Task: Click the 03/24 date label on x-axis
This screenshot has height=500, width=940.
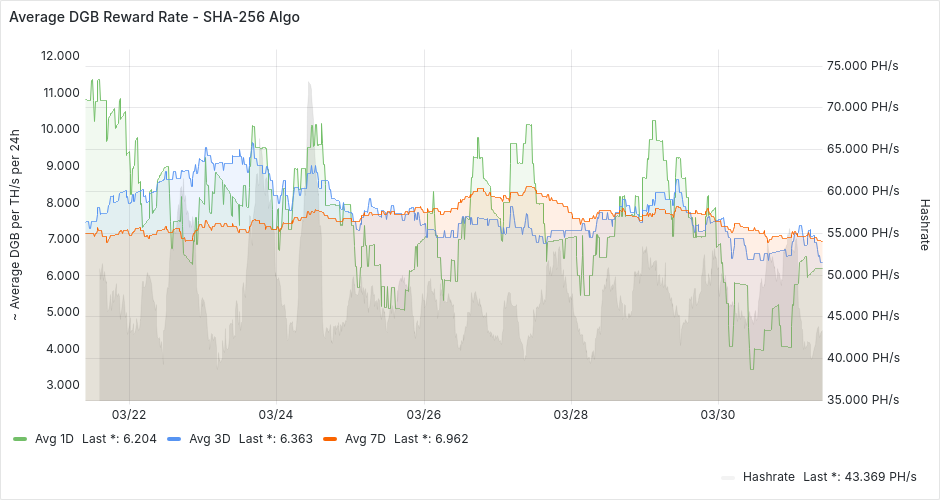Action: 276,414
